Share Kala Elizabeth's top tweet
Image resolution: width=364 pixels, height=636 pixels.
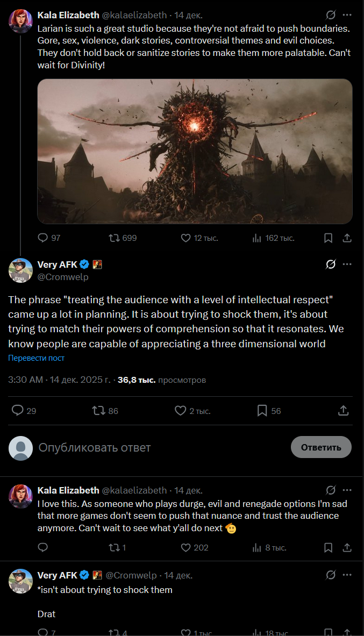347,238
